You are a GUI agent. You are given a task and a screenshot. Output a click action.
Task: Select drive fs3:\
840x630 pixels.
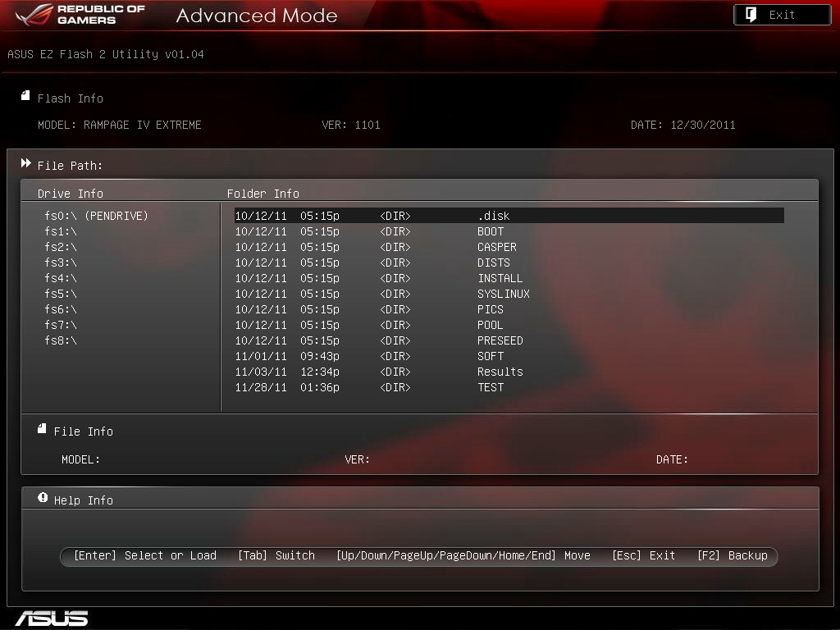click(x=61, y=262)
